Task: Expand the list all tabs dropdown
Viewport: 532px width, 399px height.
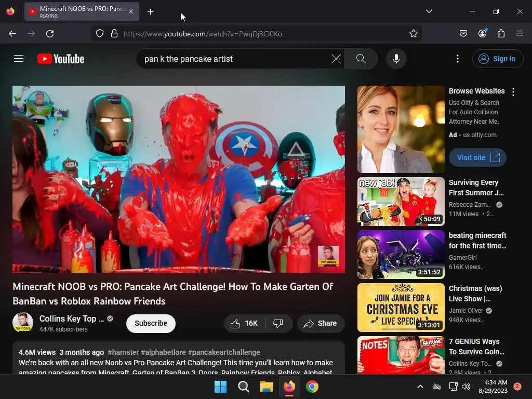Action: pyautogui.click(x=429, y=11)
